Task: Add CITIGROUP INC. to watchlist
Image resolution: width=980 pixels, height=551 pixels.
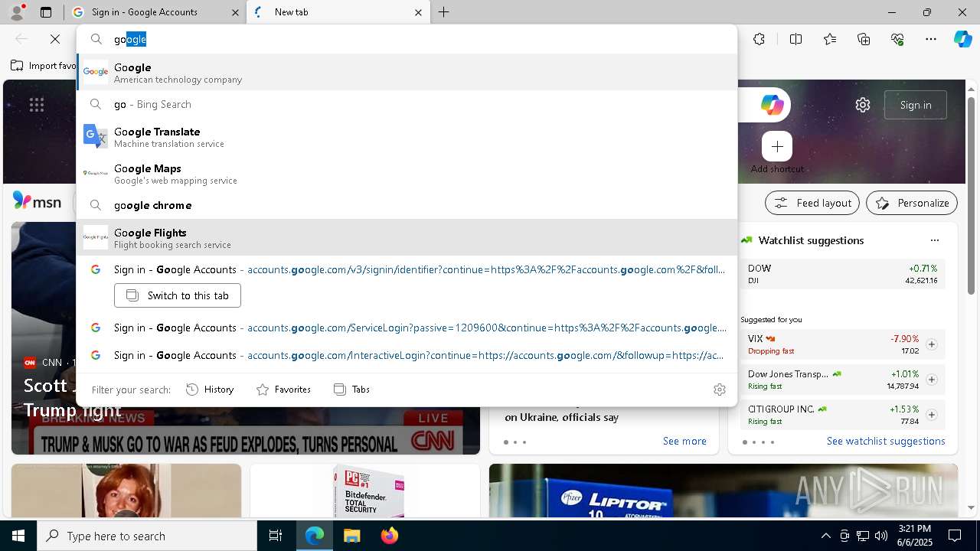Action: tap(932, 415)
